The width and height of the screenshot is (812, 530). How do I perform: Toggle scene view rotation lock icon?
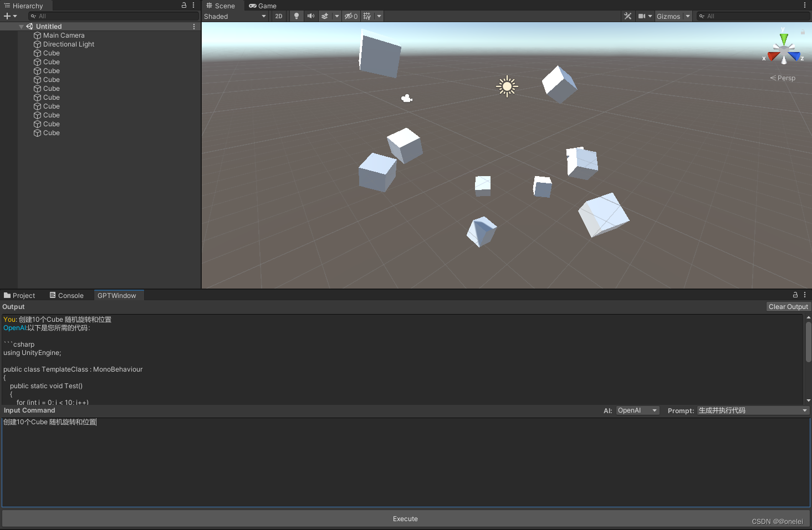[803, 31]
